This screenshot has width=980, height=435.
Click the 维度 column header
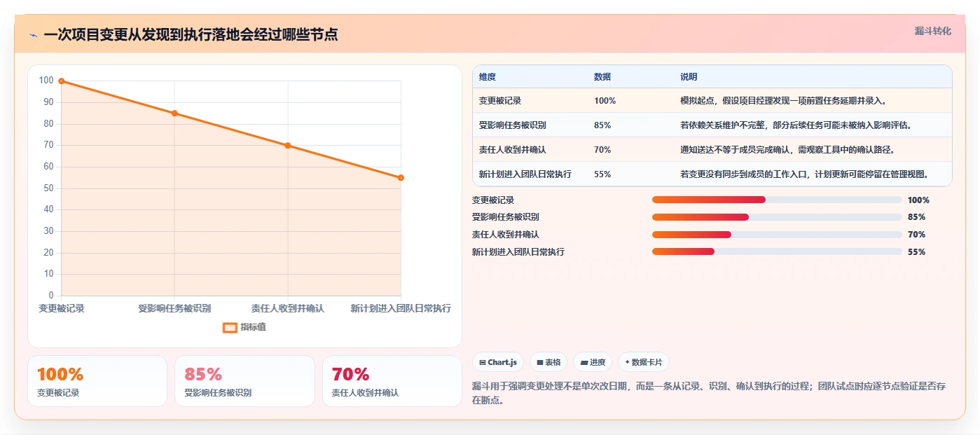(x=488, y=77)
